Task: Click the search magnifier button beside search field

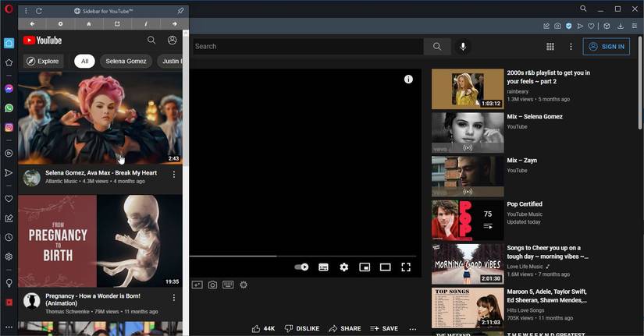Action: [437, 46]
